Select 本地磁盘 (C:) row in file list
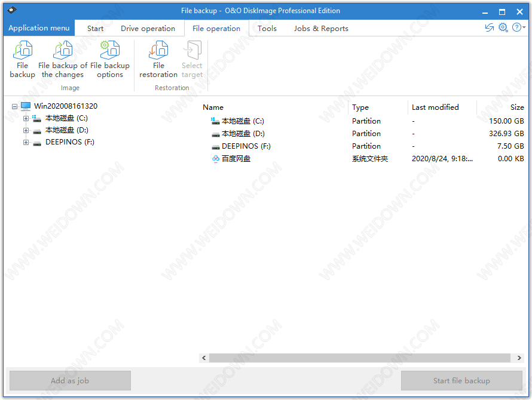532x400 pixels. [363, 121]
